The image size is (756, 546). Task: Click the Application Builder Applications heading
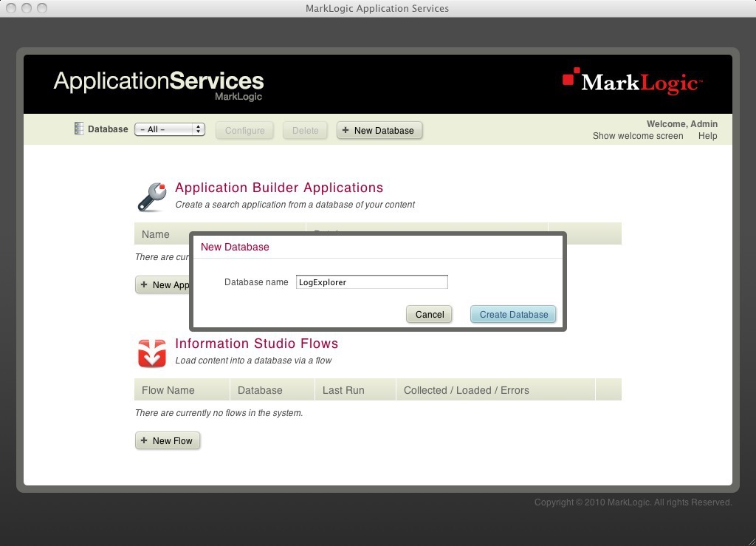(278, 188)
